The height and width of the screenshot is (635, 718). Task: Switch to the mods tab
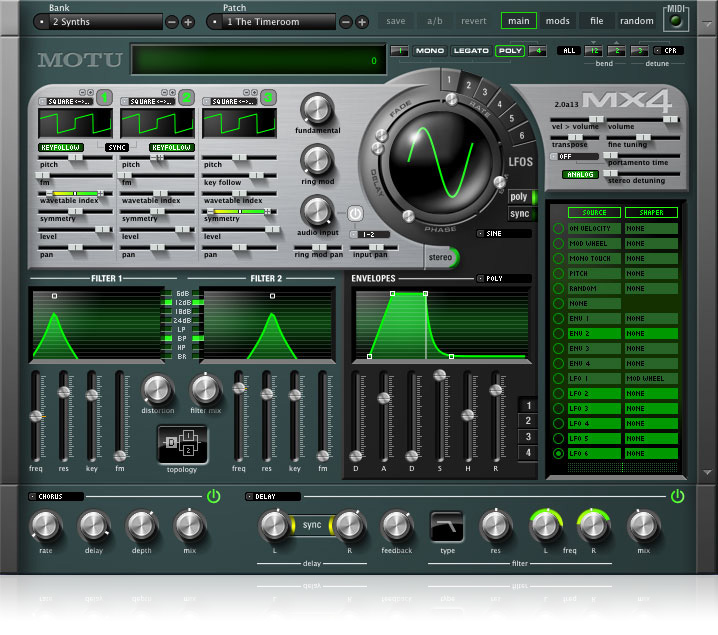(x=557, y=21)
